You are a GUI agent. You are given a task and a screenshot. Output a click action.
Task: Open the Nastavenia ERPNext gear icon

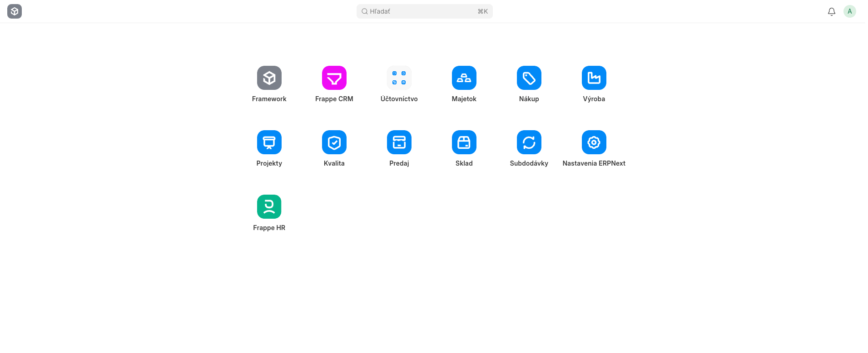pos(594,142)
